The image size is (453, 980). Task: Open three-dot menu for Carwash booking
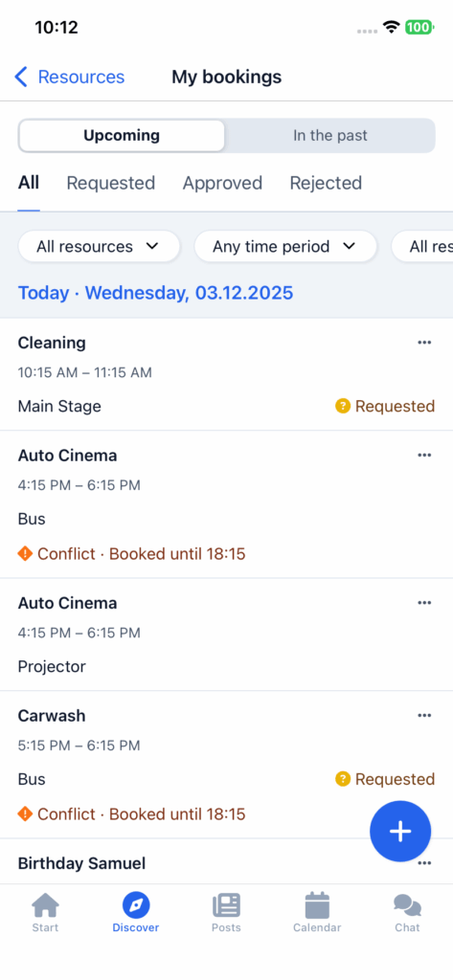[425, 715]
